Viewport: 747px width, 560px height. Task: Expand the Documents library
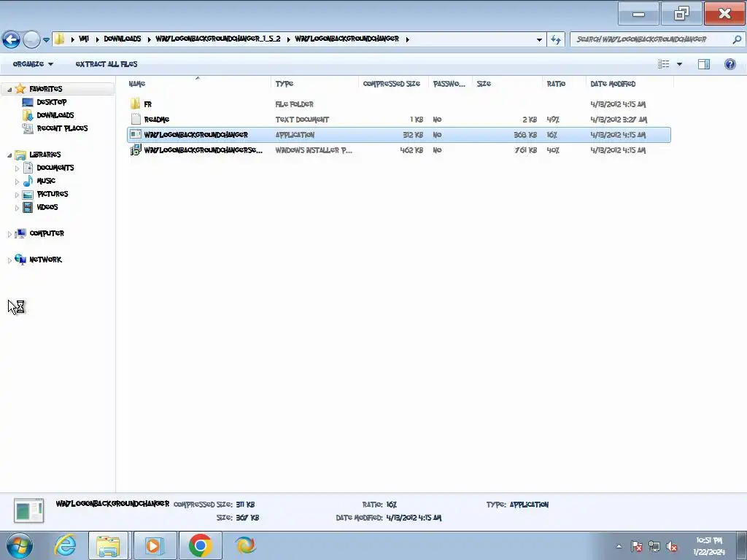18,168
